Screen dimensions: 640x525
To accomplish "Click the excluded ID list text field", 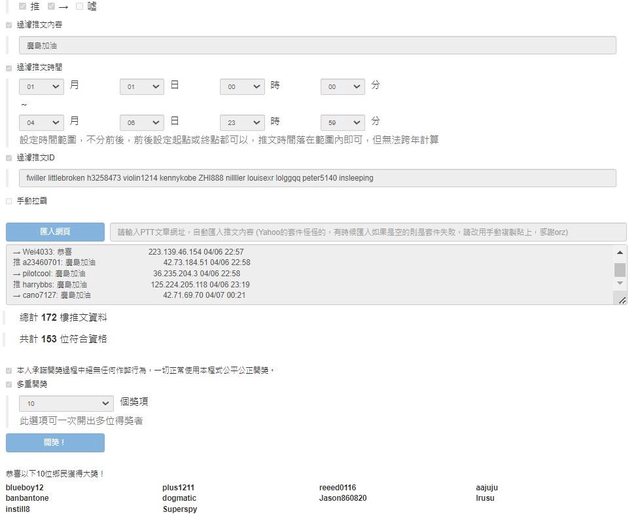I will pyautogui.click(x=322, y=178).
